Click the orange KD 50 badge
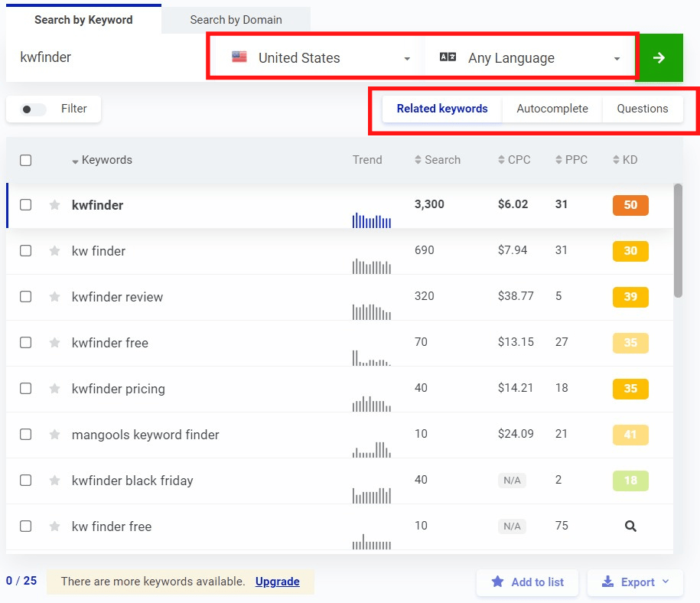 pos(630,205)
